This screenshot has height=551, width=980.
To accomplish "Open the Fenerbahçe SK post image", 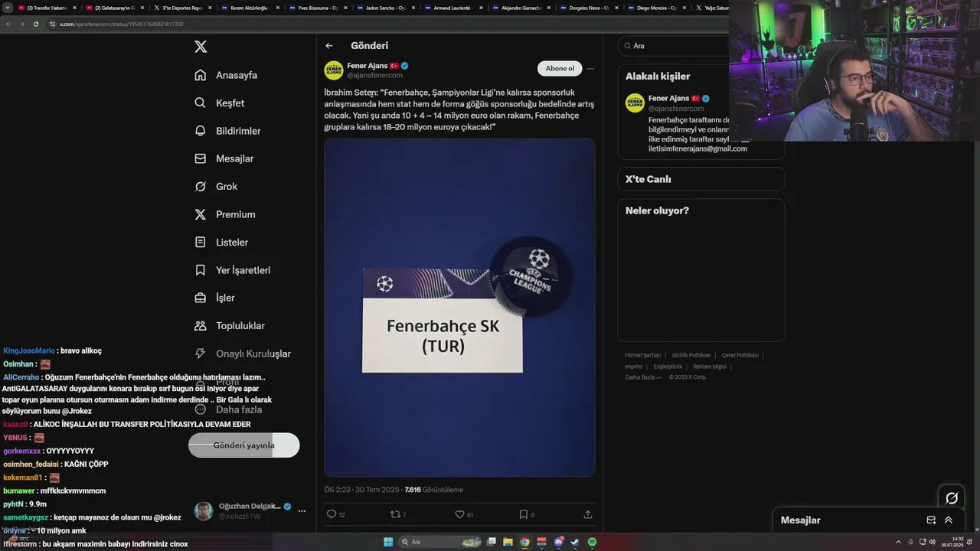I will (x=459, y=308).
